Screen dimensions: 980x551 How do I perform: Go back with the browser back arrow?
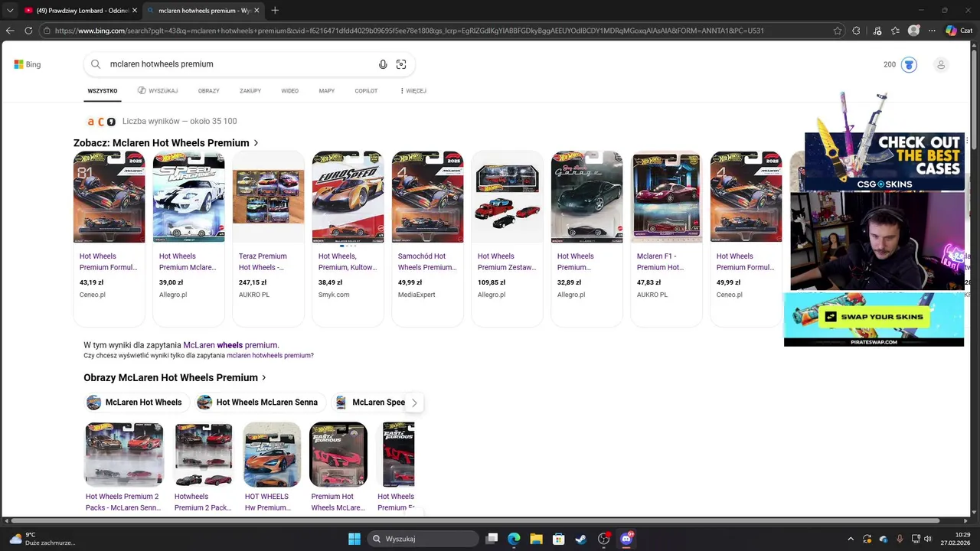coord(10,31)
